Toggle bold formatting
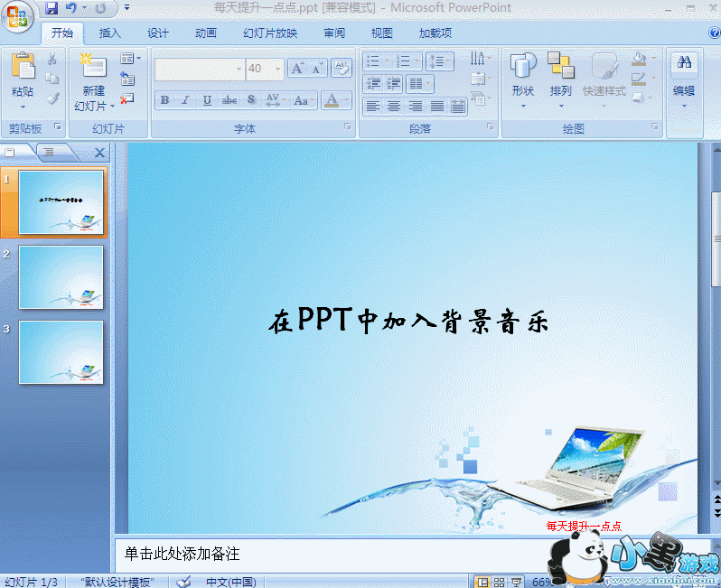721x588 pixels. [164, 99]
